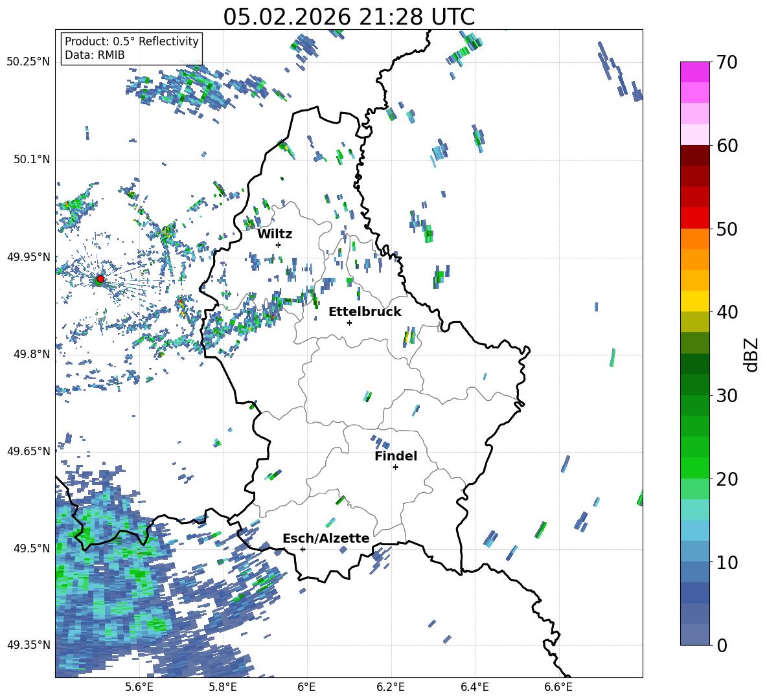767x700 pixels.
Task: Click the 70 tick label on colorbar
Action: pos(729,63)
